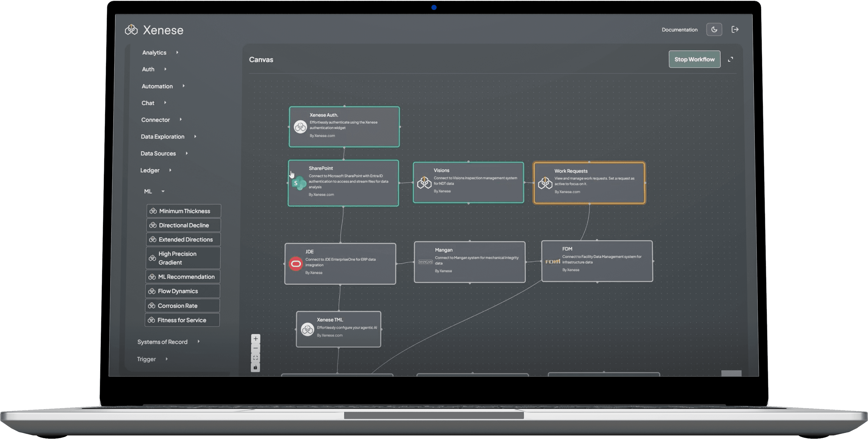Click zoom in plus on canvas
868x439 pixels.
tap(255, 339)
